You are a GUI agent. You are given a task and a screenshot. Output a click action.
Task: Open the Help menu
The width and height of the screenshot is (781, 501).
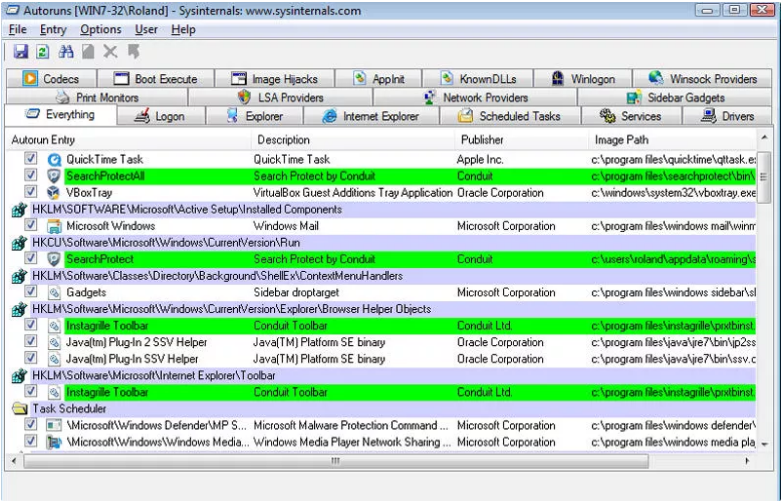183,29
